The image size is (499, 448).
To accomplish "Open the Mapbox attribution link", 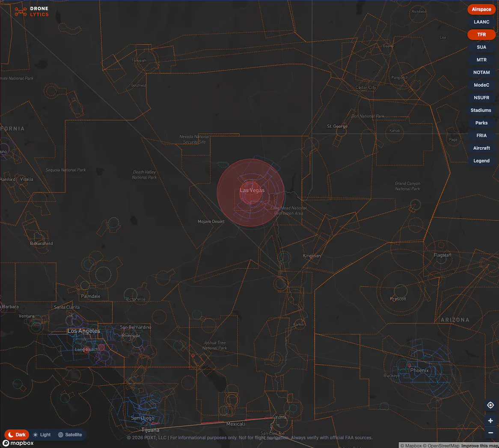I will point(411,445).
